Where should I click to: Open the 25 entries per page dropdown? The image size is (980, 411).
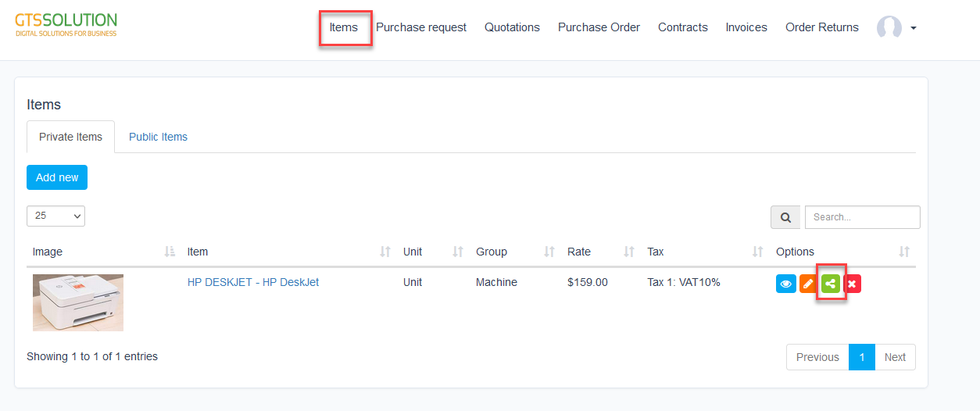coord(55,216)
